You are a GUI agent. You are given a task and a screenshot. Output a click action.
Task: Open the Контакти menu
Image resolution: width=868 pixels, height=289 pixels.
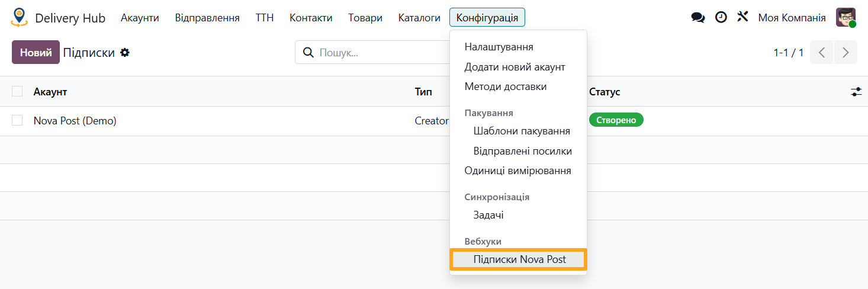tap(311, 18)
